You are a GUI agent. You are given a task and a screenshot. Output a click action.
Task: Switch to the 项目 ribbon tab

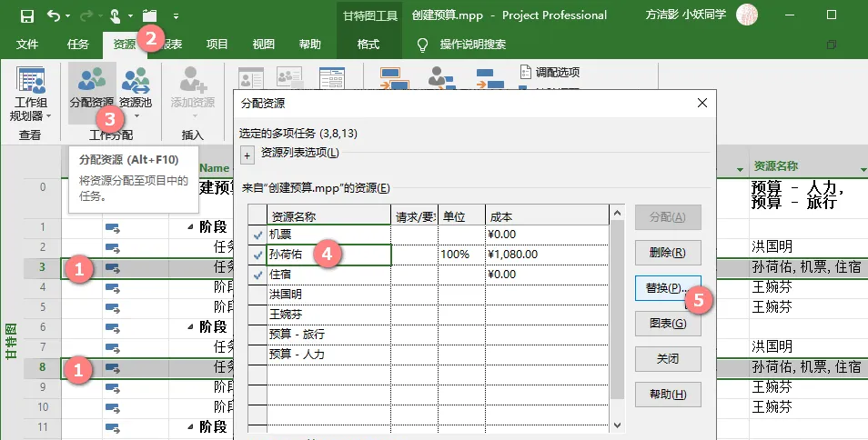[x=217, y=45]
